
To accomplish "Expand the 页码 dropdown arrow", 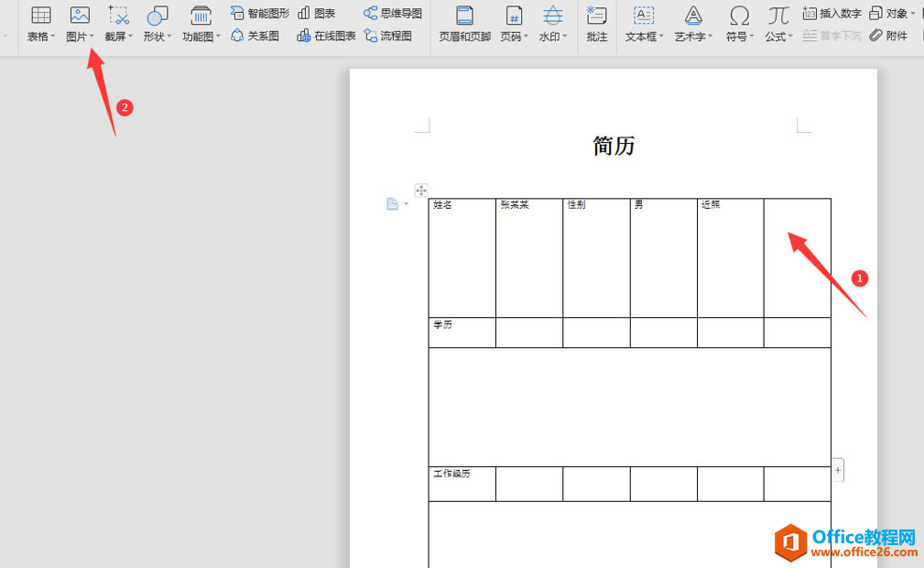I will click(x=526, y=37).
